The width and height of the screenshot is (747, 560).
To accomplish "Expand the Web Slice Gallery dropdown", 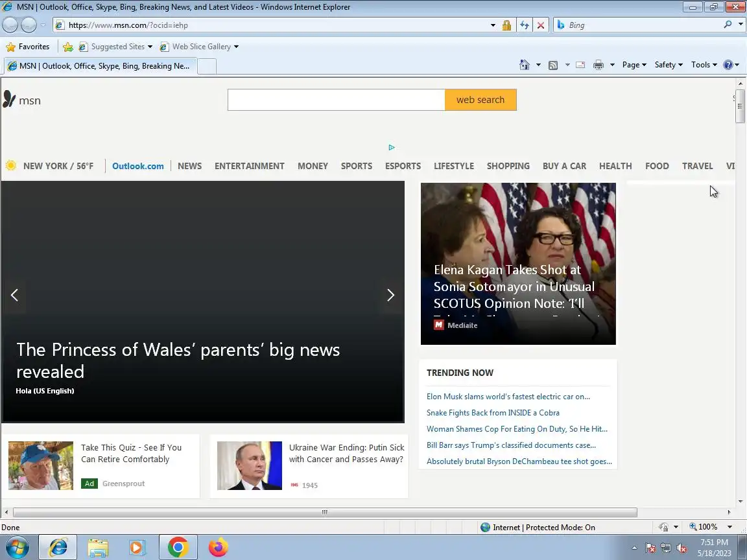I will (x=236, y=47).
